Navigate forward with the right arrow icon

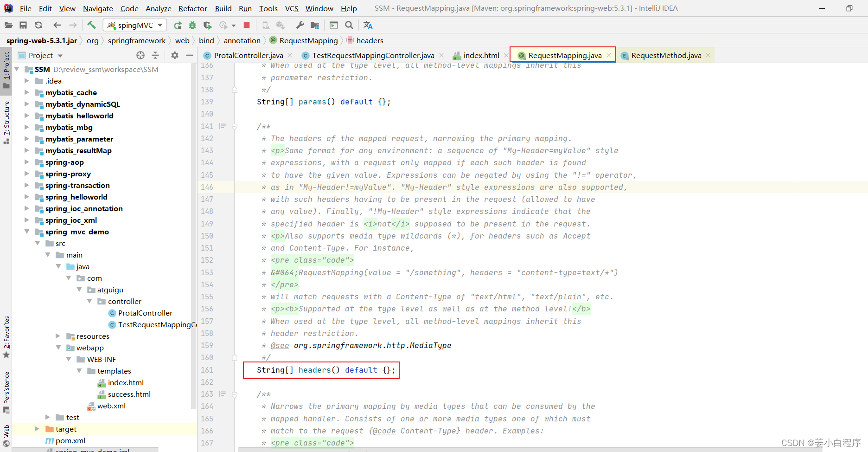pyautogui.click(x=73, y=25)
